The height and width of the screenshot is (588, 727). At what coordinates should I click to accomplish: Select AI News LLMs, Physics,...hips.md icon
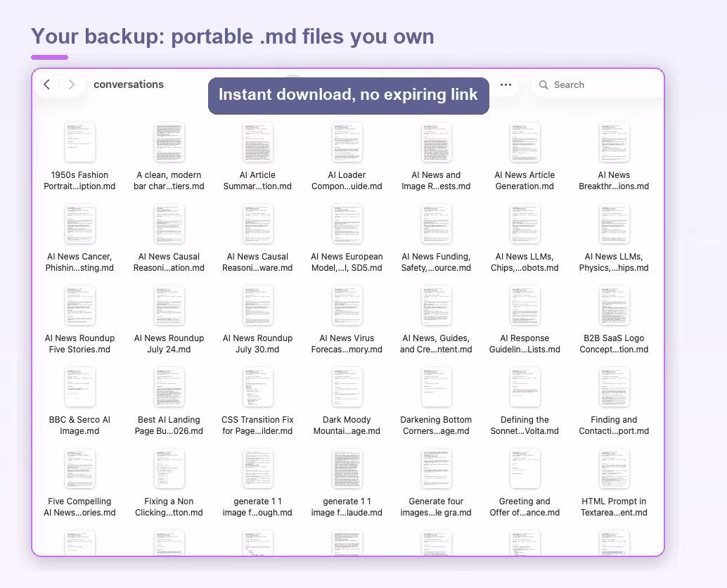(x=614, y=224)
